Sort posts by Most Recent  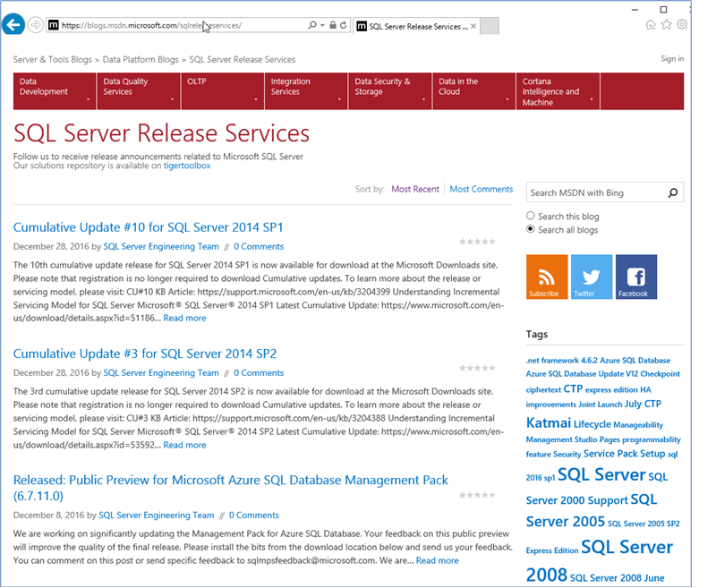[415, 189]
